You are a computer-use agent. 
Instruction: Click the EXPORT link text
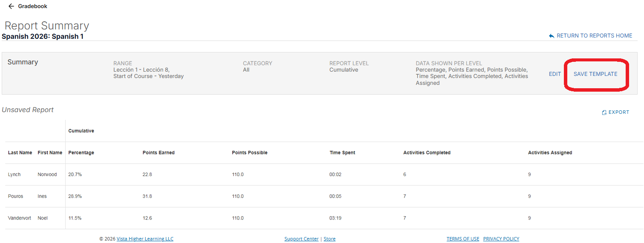pos(619,113)
